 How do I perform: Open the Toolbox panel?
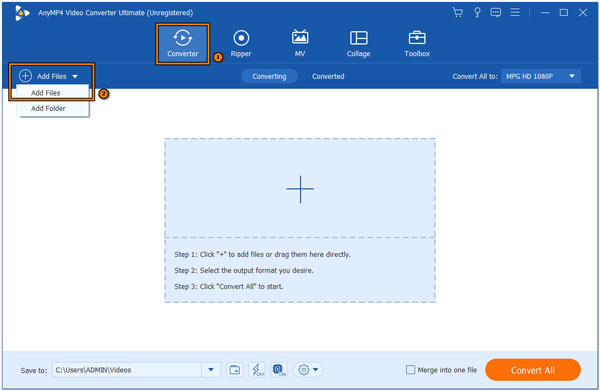[x=417, y=44]
